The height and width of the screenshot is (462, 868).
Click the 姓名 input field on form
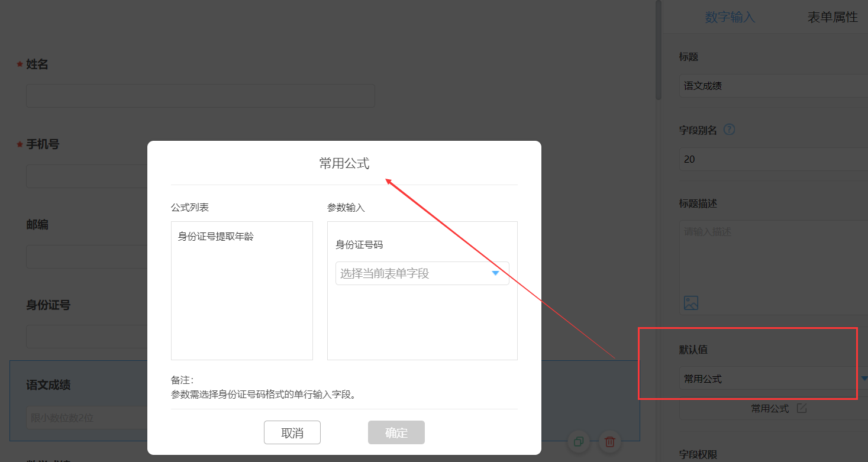coord(201,96)
